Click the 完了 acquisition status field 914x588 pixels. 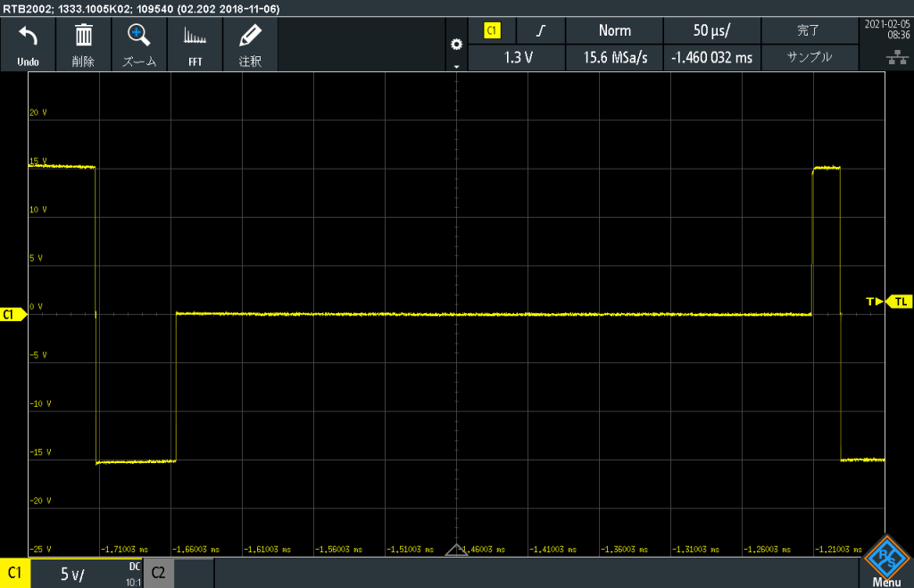coord(809,31)
